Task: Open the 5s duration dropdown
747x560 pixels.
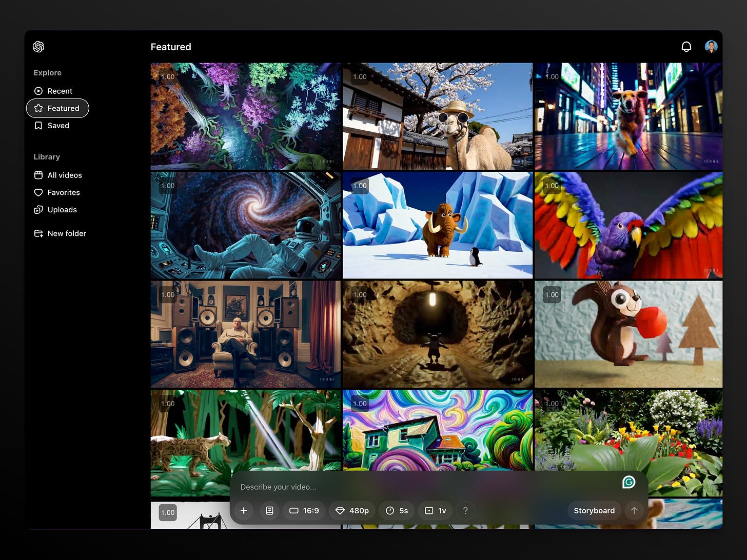Action: [397, 511]
